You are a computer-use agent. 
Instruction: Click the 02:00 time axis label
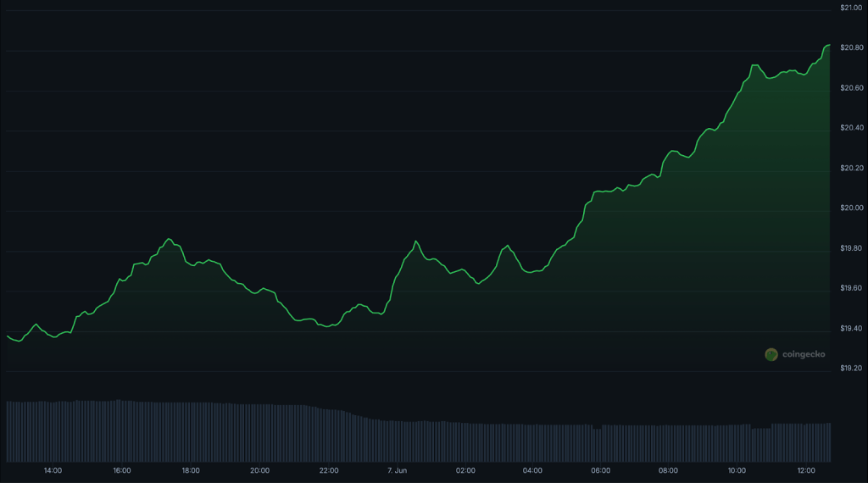tap(465, 470)
